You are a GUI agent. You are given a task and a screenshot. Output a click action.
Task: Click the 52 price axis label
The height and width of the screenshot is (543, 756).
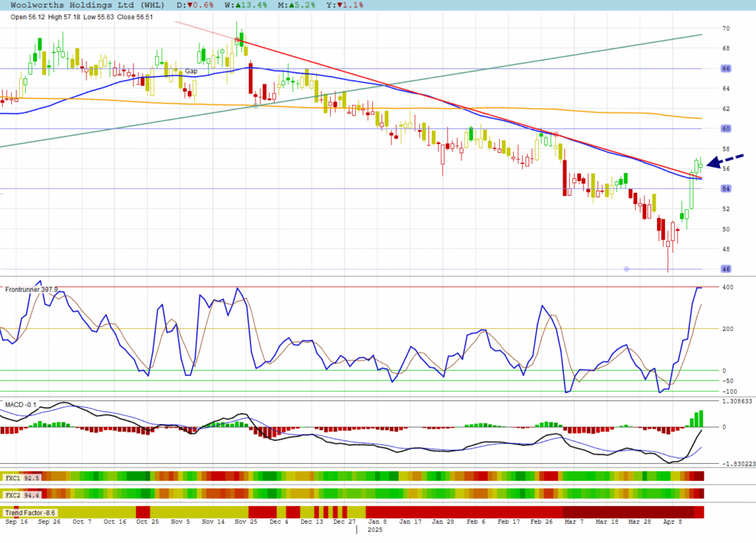click(726, 209)
